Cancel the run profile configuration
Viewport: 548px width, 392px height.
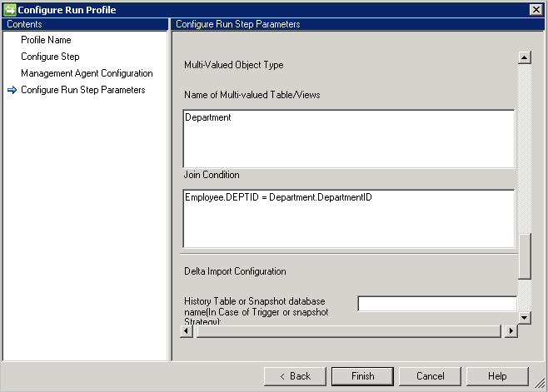pyautogui.click(x=430, y=376)
